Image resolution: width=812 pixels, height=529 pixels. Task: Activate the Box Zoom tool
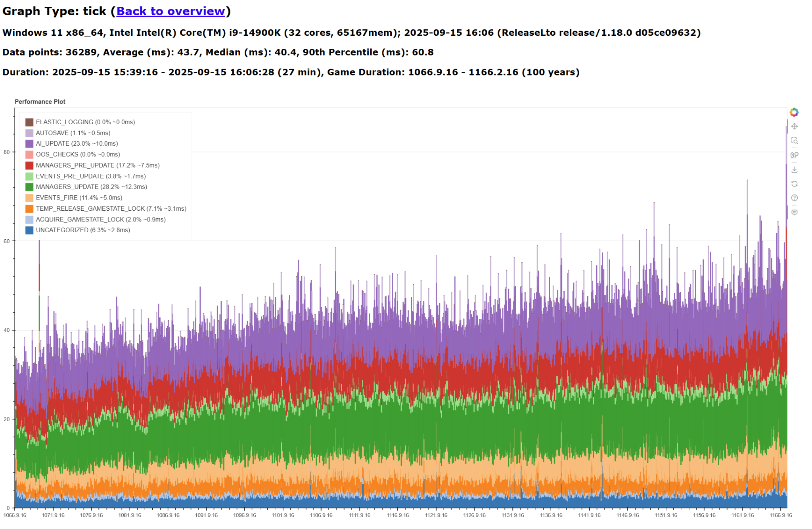point(794,141)
